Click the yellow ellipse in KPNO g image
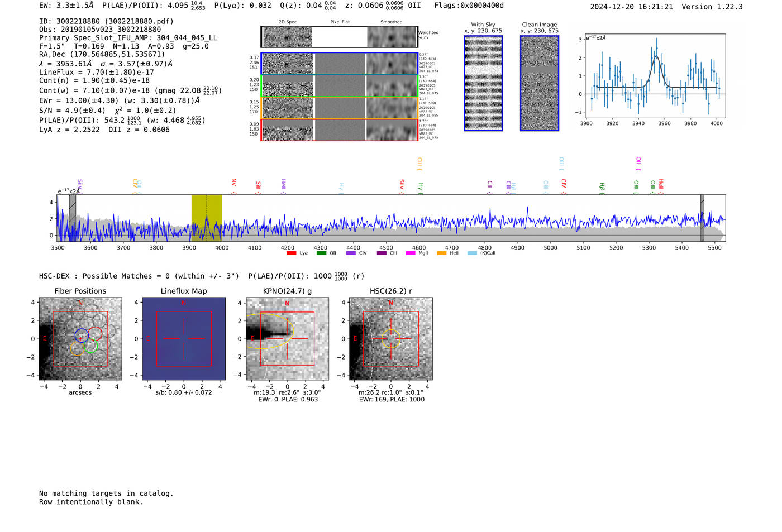Image resolution: width=782 pixels, height=532 pixels. pyautogui.click(x=268, y=331)
